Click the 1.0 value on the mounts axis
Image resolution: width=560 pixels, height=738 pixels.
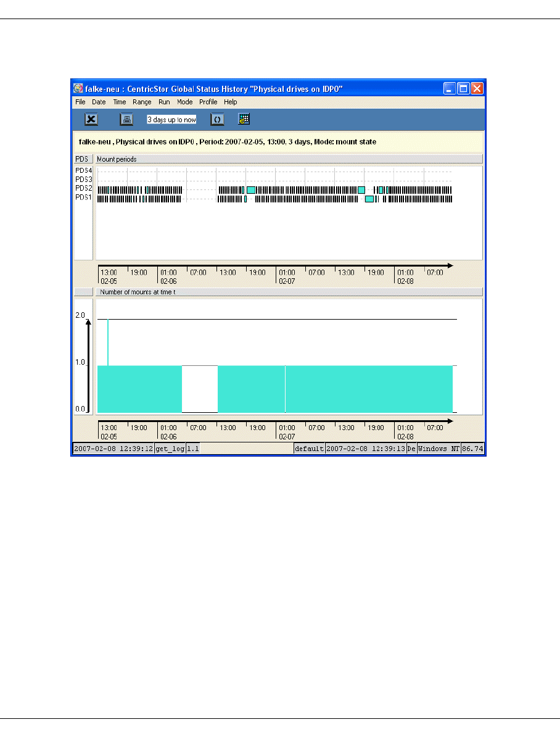(80, 362)
